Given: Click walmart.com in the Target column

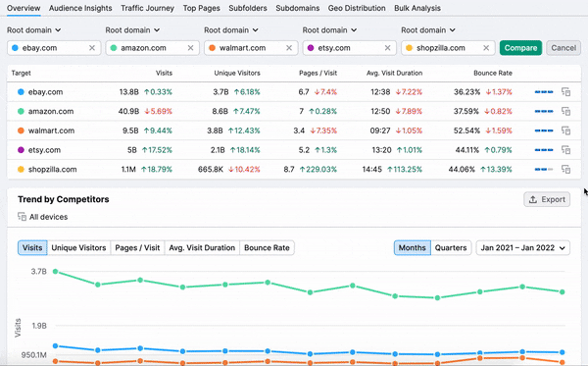Looking at the screenshot, I should [51, 131].
